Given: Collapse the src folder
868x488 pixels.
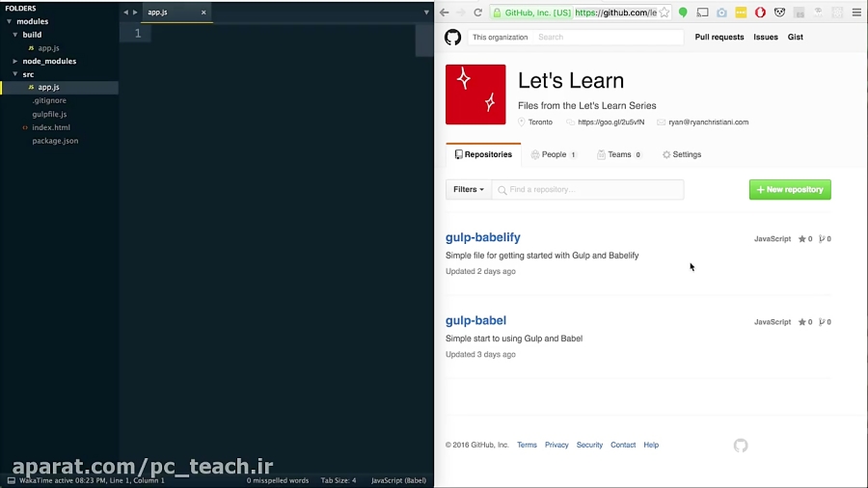Looking at the screenshot, I should [15, 74].
